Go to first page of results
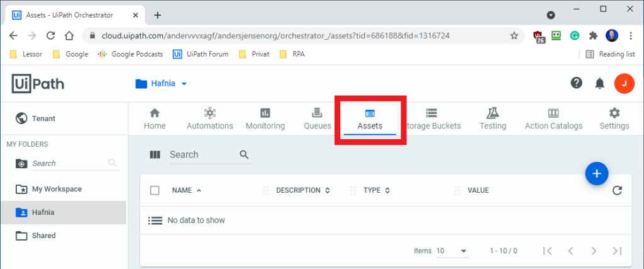644x269 pixels. pyautogui.click(x=547, y=251)
